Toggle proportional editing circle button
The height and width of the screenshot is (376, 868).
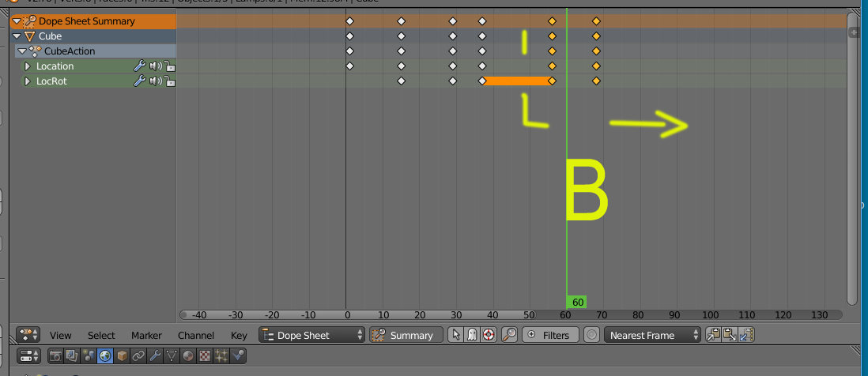coord(592,335)
